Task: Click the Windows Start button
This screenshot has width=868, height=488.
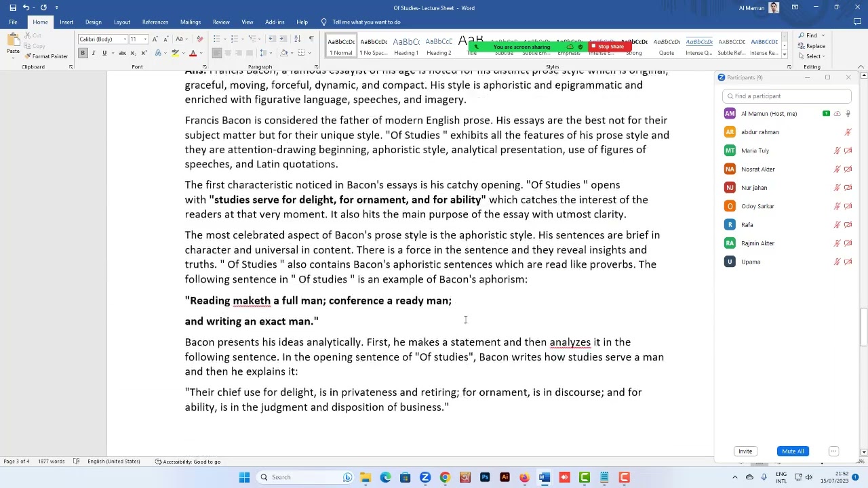Action: (244, 477)
